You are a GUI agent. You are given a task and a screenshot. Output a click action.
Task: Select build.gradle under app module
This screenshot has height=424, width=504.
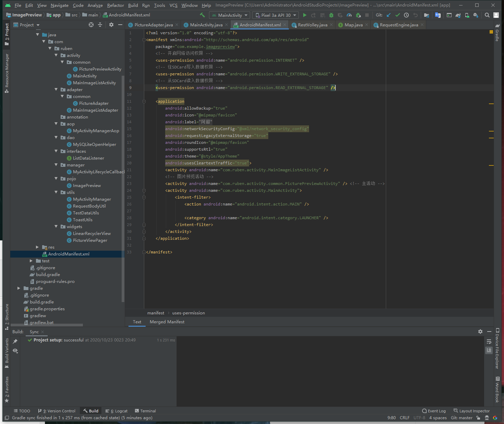coord(48,274)
